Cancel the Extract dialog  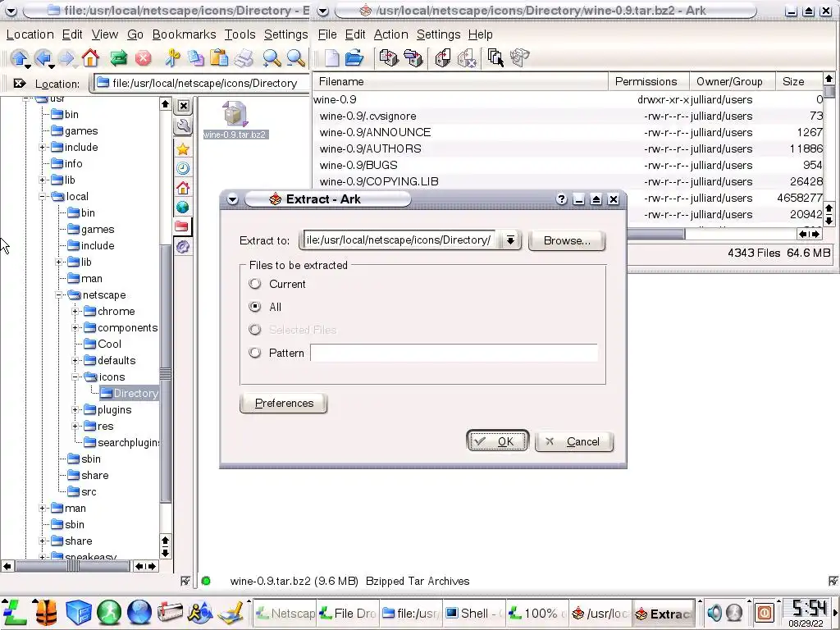tap(573, 441)
